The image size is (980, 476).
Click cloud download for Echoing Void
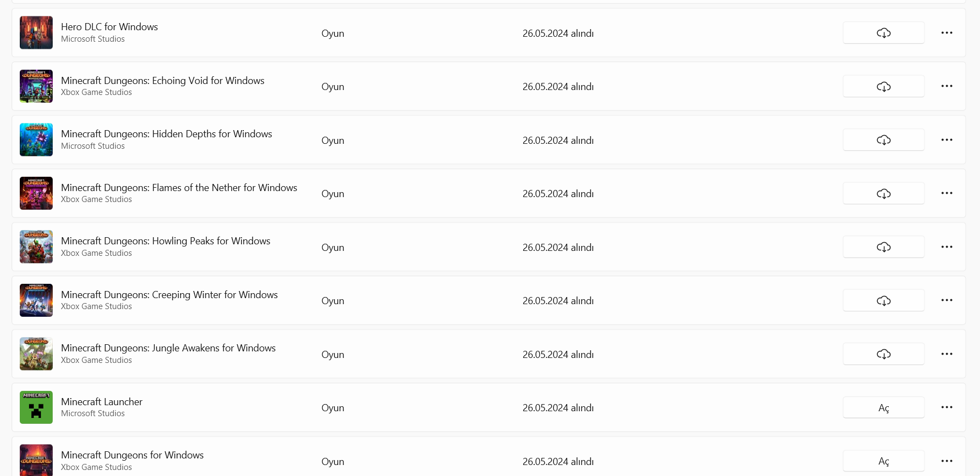(883, 87)
